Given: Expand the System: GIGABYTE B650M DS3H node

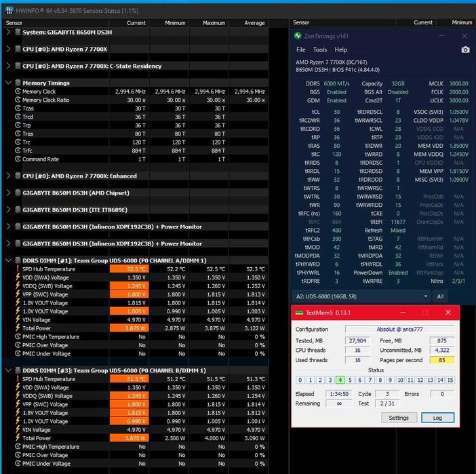Looking at the screenshot, I should [8, 32].
